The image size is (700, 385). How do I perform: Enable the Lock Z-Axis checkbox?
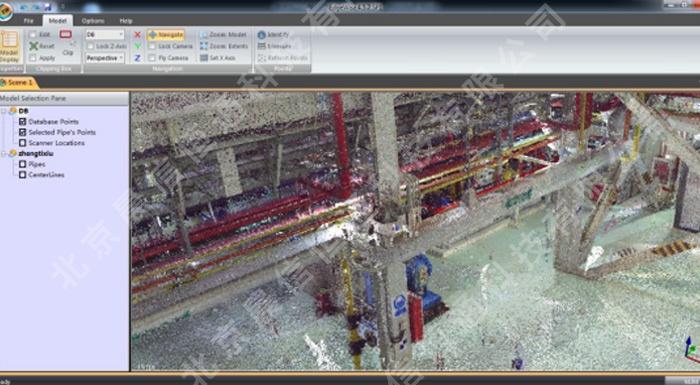[x=91, y=46]
